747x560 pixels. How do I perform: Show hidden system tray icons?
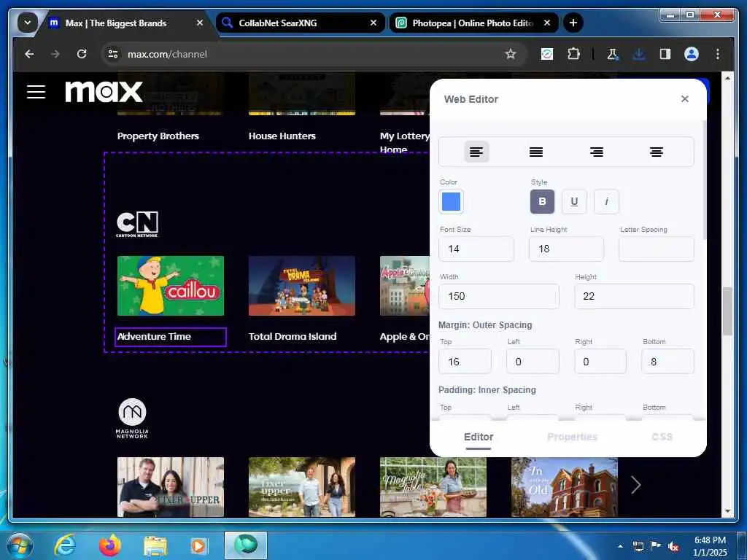[x=620, y=546]
